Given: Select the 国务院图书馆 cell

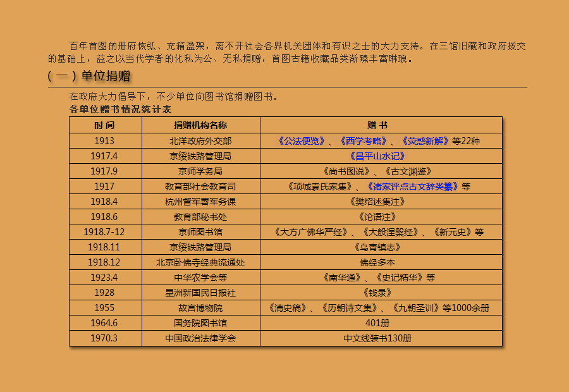Looking at the screenshot, I should [200, 323].
